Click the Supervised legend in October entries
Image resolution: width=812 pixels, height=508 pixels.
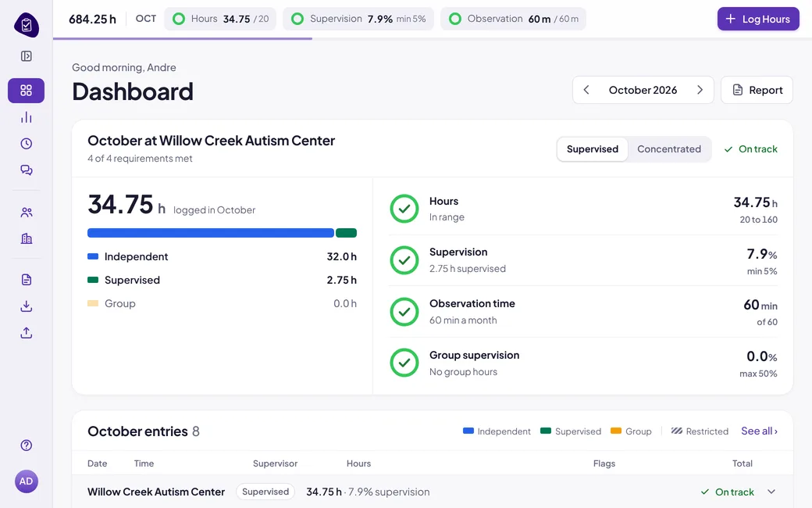(x=571, y=431)
